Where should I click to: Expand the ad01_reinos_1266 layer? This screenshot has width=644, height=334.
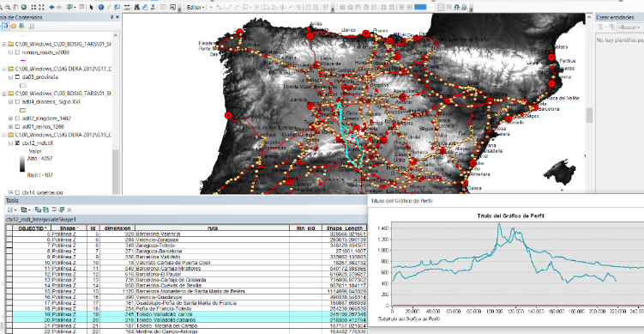[10, 126]
